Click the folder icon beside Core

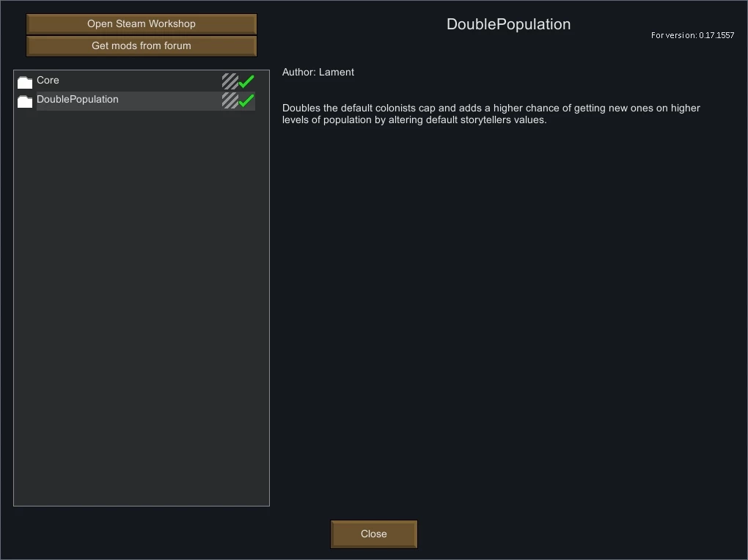pyautogui.click(x=25, y=82)
